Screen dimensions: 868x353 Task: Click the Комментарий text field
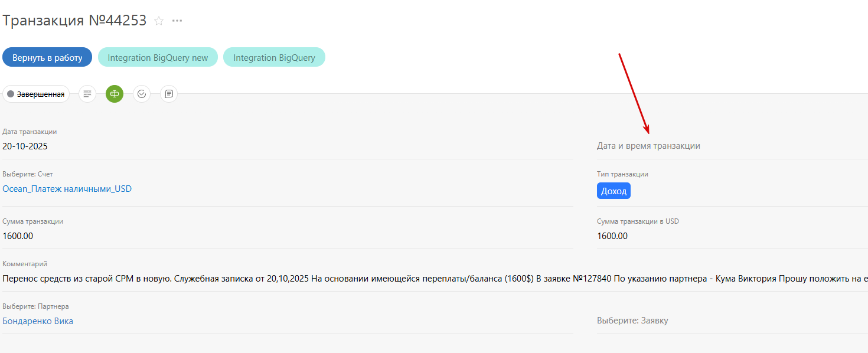413,279
